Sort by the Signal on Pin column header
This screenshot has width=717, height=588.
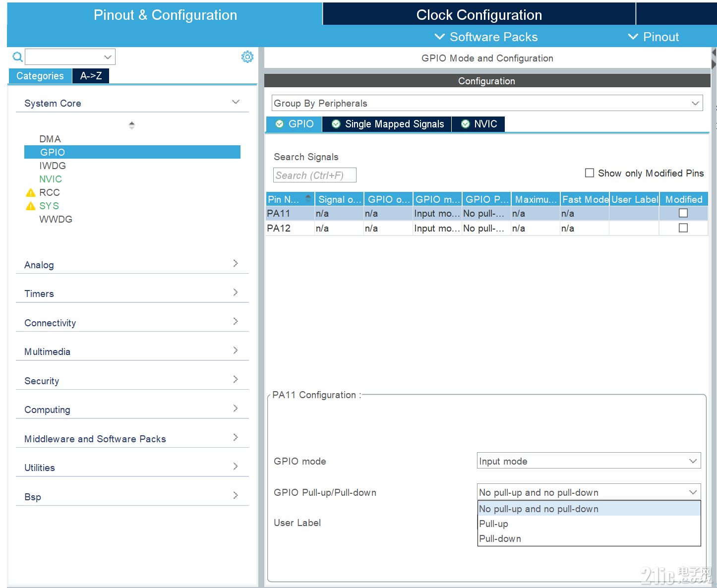[340, 199]
